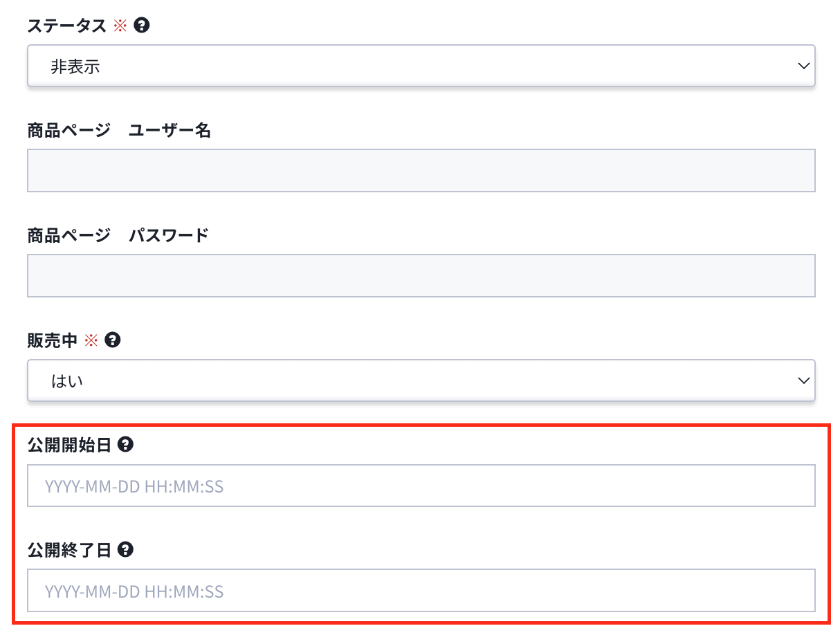Focus the 商品ページ パスワード text field
Screen dimensions: 840x635
point(421,276)
